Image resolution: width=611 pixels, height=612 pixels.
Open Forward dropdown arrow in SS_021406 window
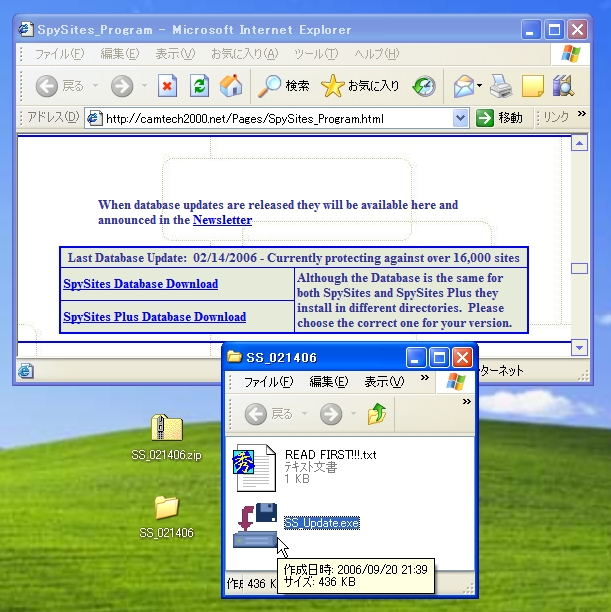pos(353,414)
